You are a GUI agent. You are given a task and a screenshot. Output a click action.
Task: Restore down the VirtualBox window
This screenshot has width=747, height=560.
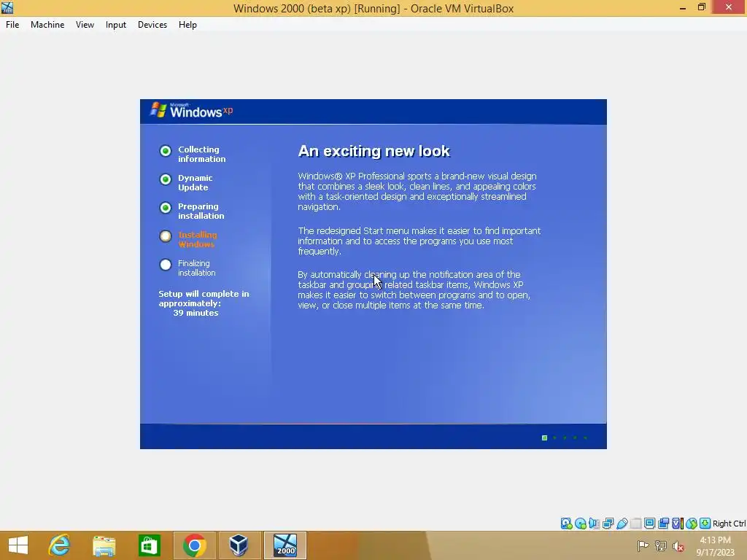click(x=702, y=7)
